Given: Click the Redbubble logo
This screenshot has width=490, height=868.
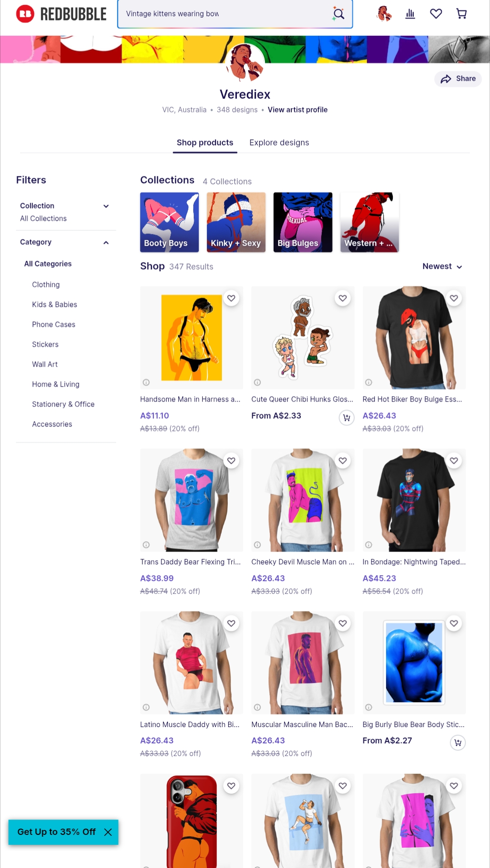Looking at the screenshot, I should [x=61, y=14].
